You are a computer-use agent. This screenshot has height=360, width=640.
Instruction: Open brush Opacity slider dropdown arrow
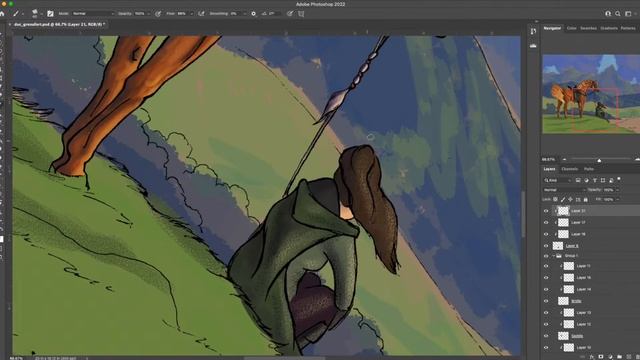tap(149, 13)
